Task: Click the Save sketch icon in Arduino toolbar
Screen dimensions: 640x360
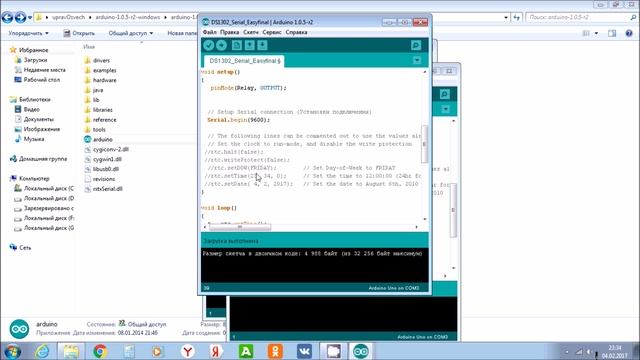Action: [262, 45]
